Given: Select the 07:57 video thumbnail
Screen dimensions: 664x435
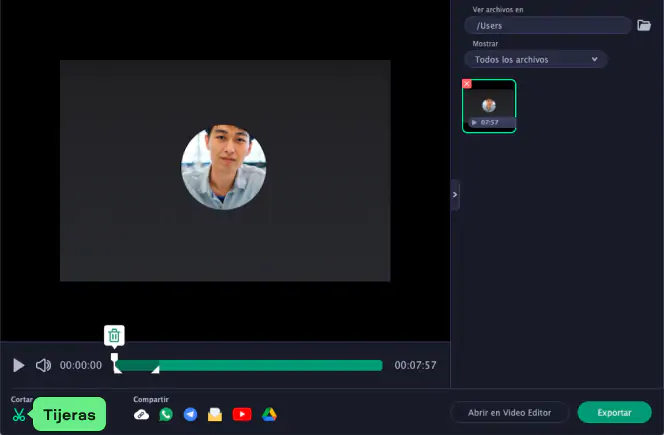Looking at the screenshot, I should 489,106.
